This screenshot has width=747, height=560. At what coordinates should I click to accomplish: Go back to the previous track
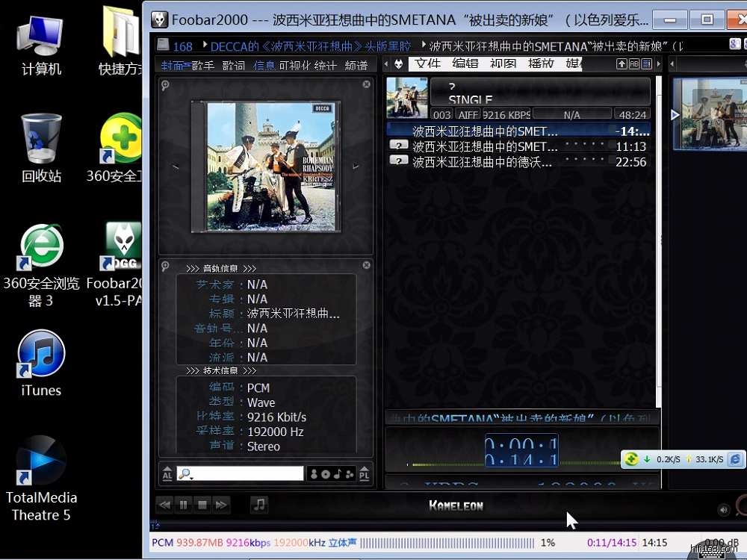(164, 505)
